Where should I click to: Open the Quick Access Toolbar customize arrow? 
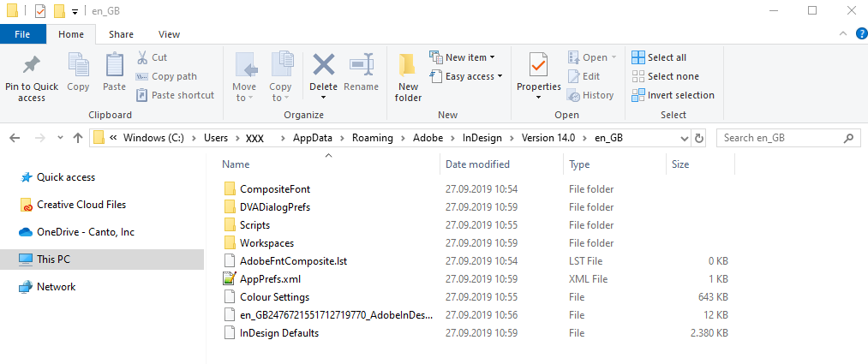point(75,12)
